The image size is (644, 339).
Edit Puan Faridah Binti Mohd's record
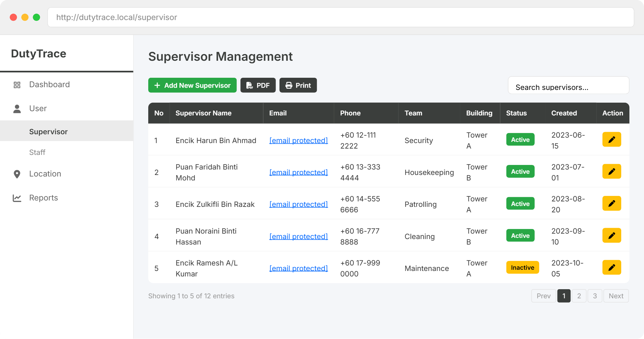[611, 172]
